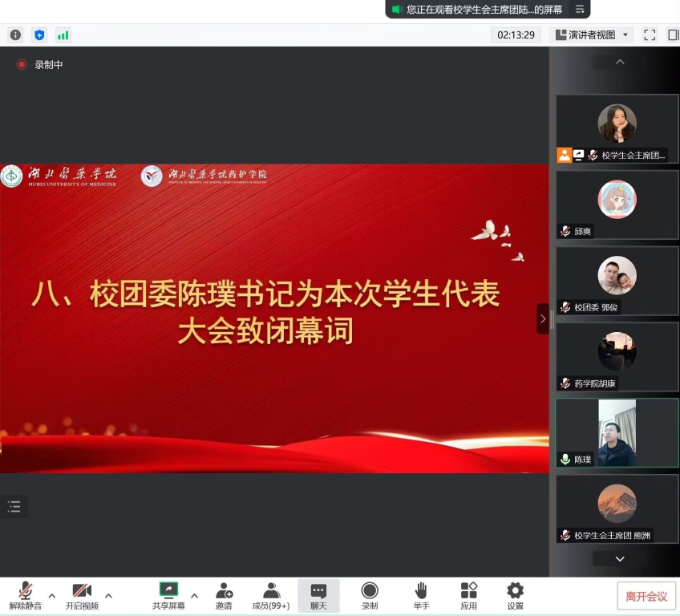The height and width of the screenshot is (616, 680).
Task: Select 陈璞 video thumbnail
Action: (x=617, y=433)
